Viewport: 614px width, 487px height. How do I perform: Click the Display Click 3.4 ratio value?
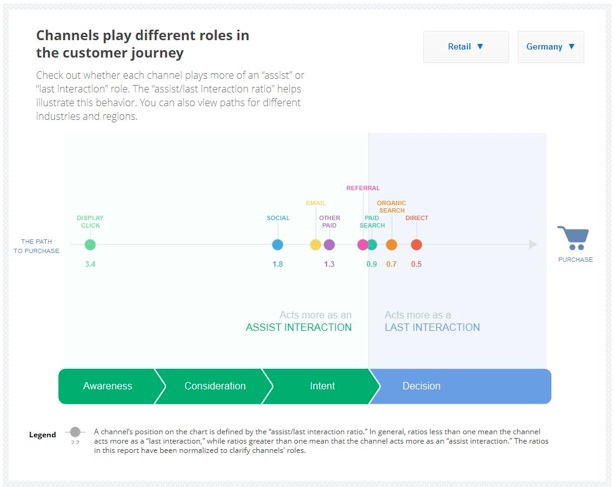pyautogui.click(x=90, y=264)
